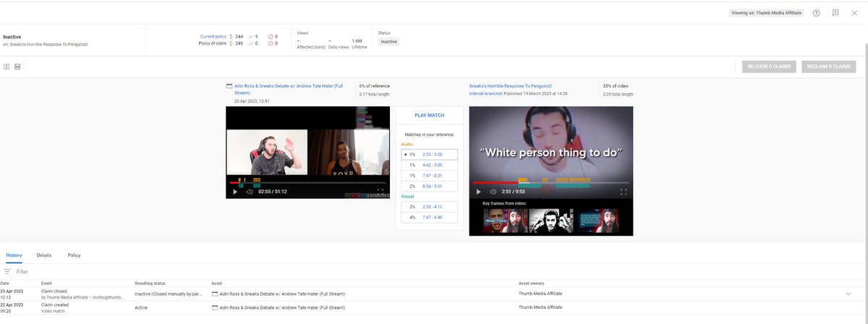The image size is (868, 324).
Task: Open the Details tab
Action: click(x=44, y=255)
